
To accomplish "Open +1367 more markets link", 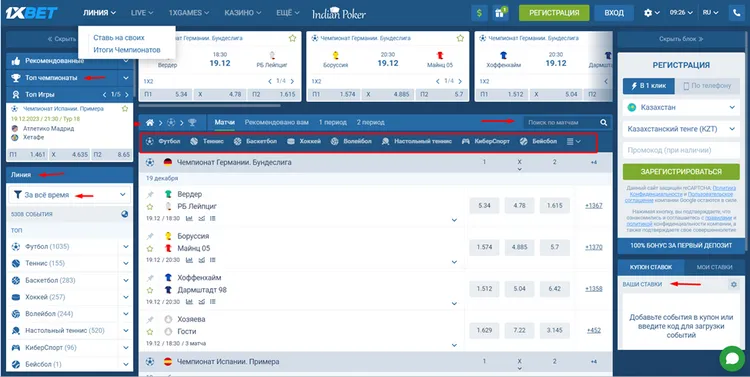I will point(594,206).
